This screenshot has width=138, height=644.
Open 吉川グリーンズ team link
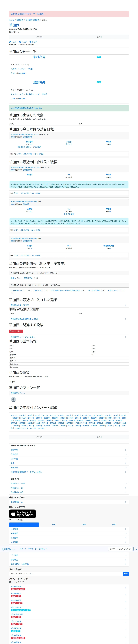(x=17, y=94)
